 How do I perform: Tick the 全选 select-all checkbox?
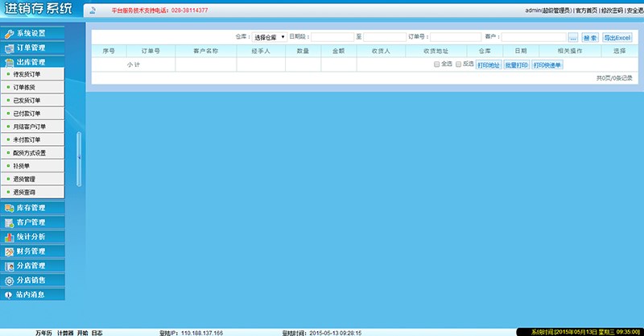pos(436,64)
